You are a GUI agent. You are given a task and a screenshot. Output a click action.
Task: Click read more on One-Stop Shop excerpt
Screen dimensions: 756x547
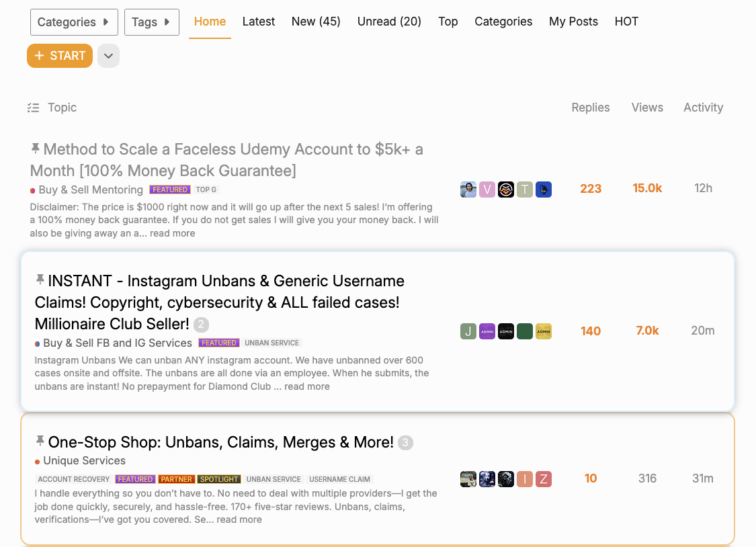(239, 519)
